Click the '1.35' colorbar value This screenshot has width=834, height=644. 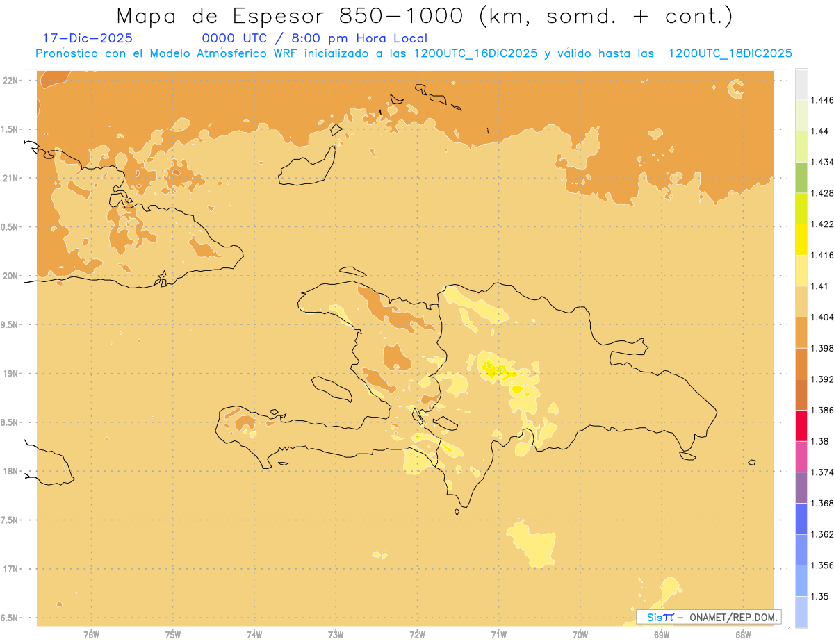[820, 597]
